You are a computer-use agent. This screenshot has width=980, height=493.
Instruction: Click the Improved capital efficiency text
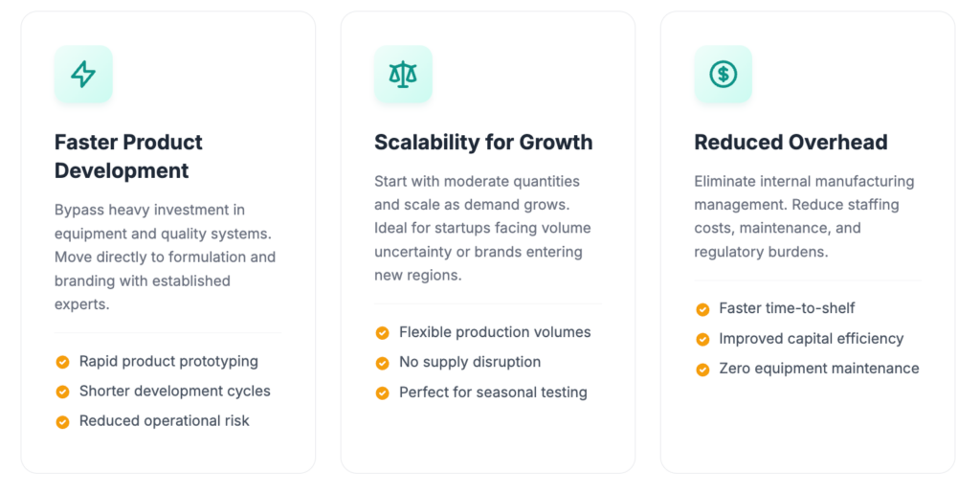(812, 339)
